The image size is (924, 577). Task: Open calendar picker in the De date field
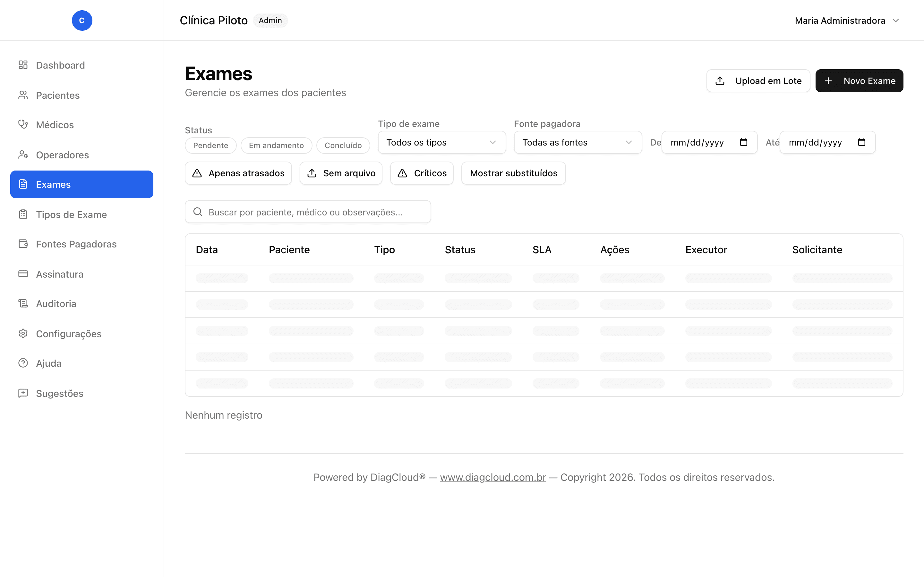[x=743, y=142]
